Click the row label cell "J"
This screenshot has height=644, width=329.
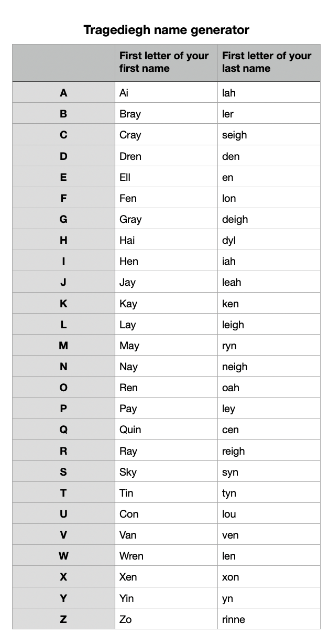coord(63,282)
